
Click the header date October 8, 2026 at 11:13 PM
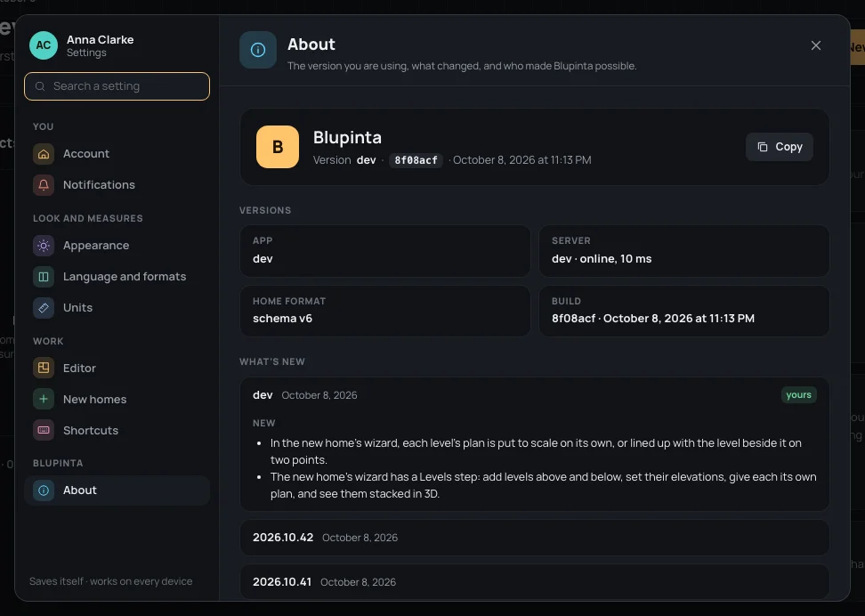tap(521, 160)
